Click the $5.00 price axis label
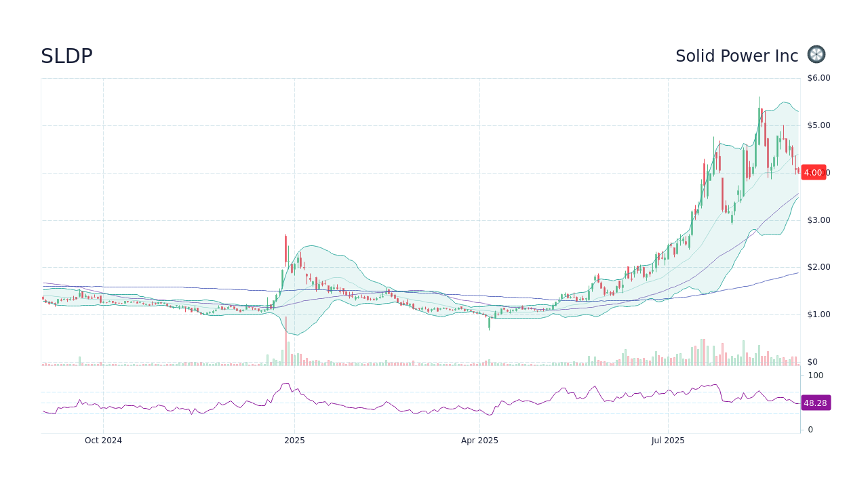This screenshot has height=488, width=868. [x=818, y=125]
